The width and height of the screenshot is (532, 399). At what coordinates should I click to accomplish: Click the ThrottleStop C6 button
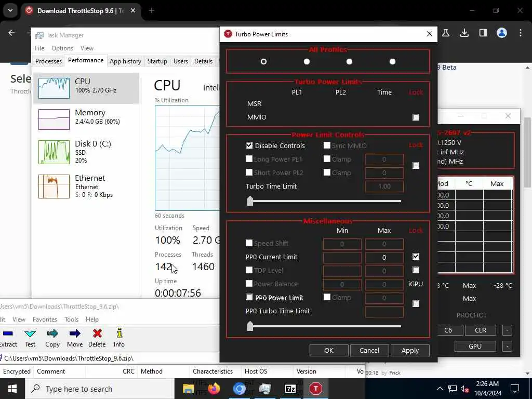[448, 330]
